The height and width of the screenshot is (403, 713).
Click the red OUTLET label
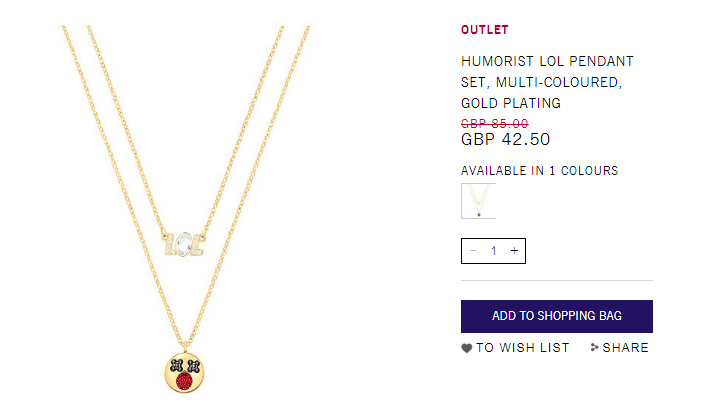tap(484, 30)
